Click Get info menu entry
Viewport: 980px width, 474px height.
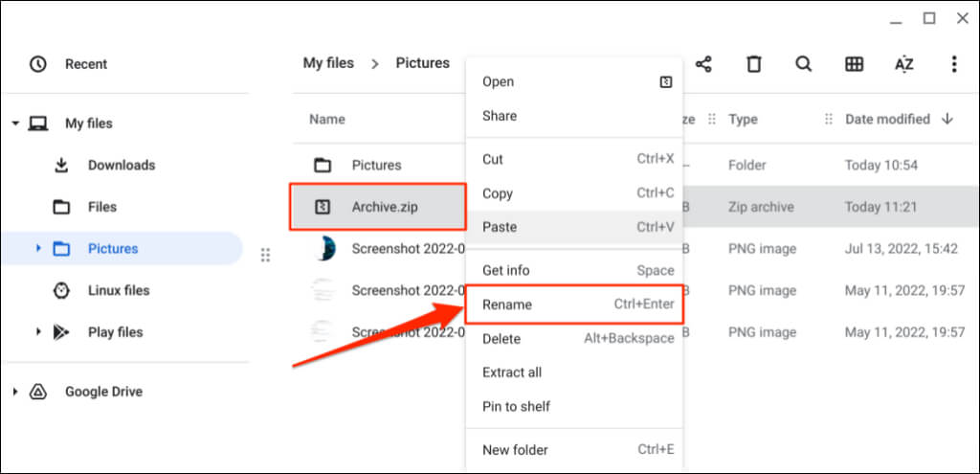point(506,271)
